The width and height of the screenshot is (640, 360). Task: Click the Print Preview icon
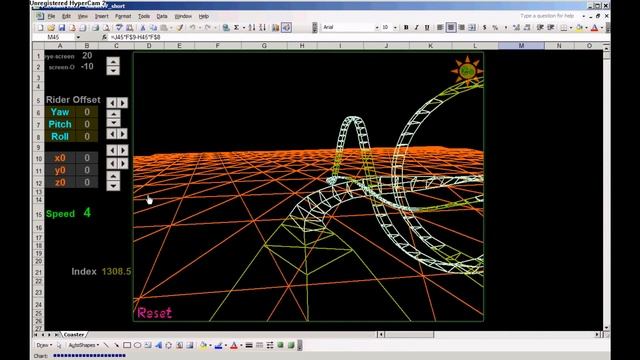pyautogui.click(x=106, y=27)
